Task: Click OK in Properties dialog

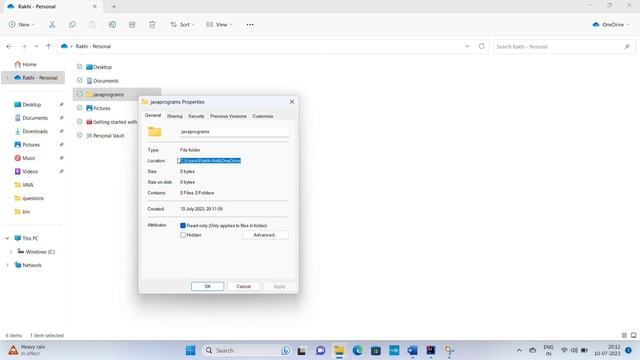Action: point(207,286)
